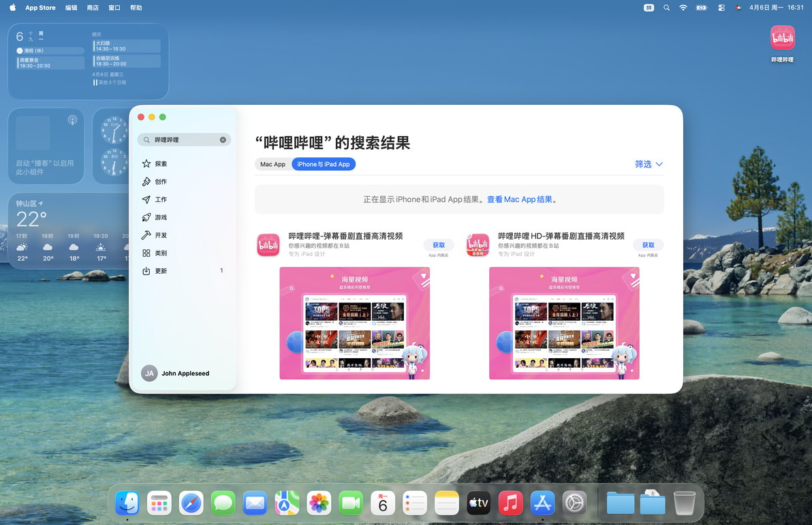Open the first 海量视频 screenshot preview
The height and width of the screenshot is (525, 812).
click(x=355, y=323)
